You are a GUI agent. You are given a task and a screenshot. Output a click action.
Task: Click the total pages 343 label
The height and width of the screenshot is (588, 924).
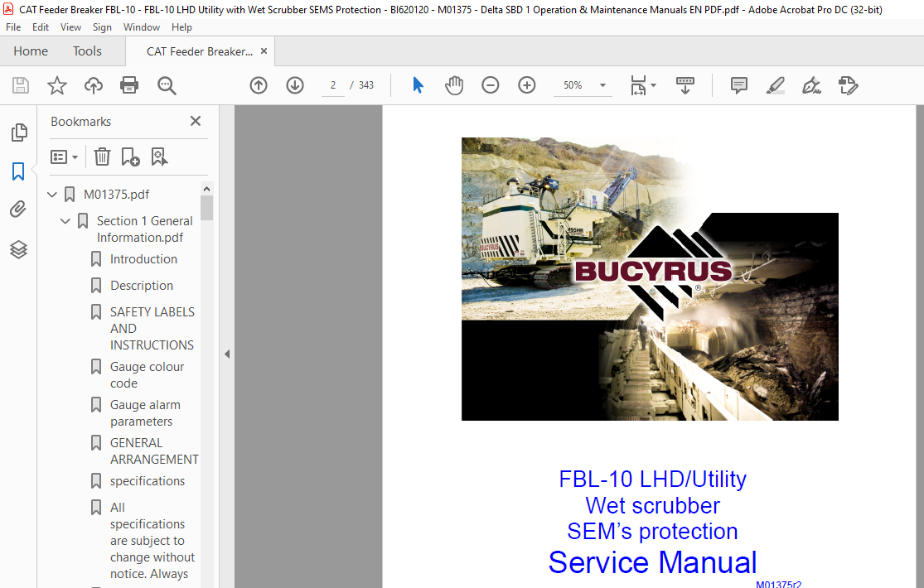366,85
